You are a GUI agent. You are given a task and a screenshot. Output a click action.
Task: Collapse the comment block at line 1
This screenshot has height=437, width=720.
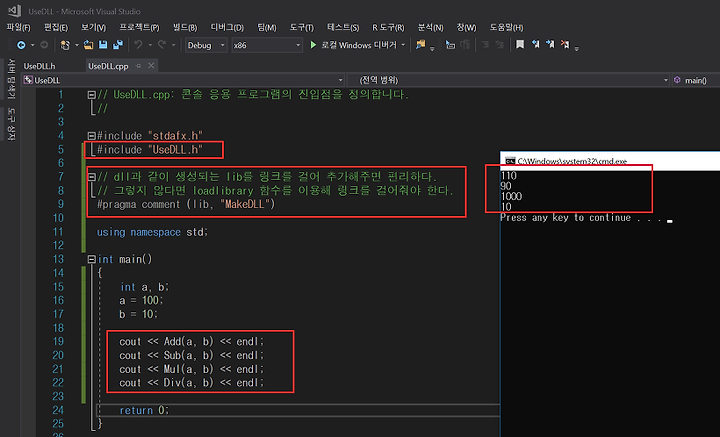tap(91, 95)
